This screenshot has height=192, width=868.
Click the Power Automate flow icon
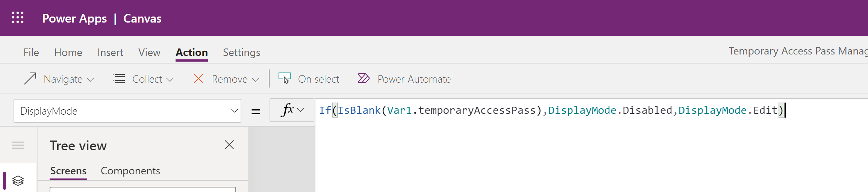tap(364, 78)
